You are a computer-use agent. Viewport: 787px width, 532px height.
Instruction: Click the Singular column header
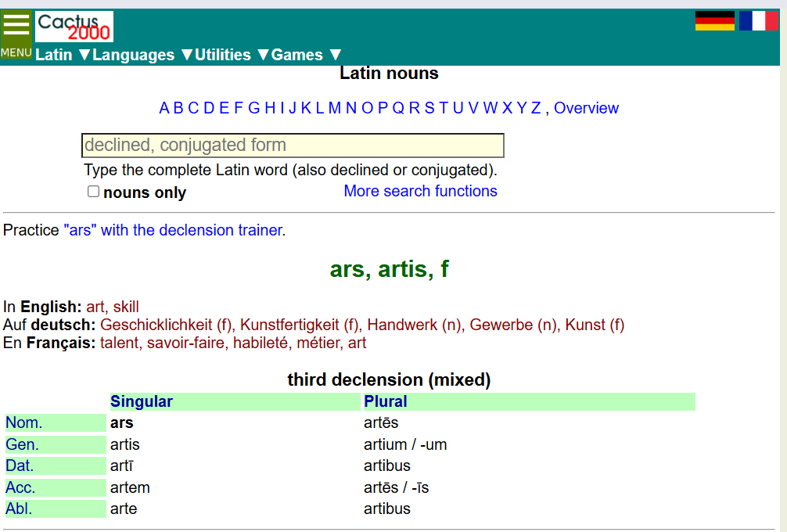coord(142,401)
